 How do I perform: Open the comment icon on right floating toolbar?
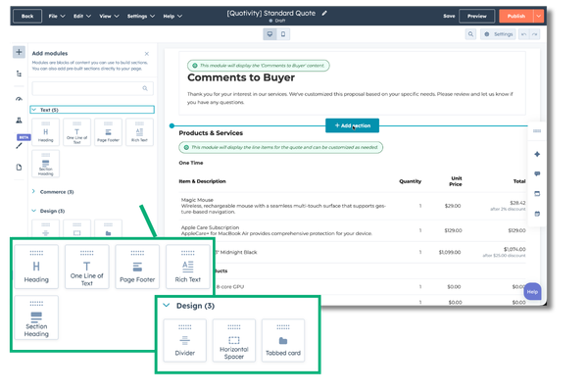(x=537, y=173)
